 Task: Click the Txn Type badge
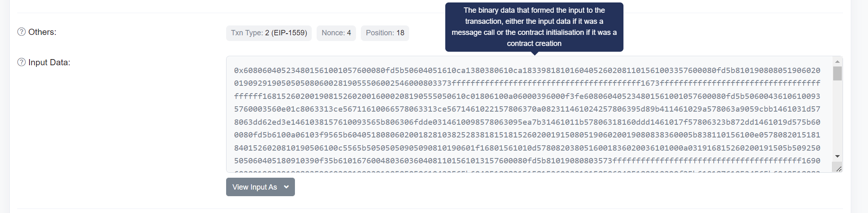tap(269, 33)
